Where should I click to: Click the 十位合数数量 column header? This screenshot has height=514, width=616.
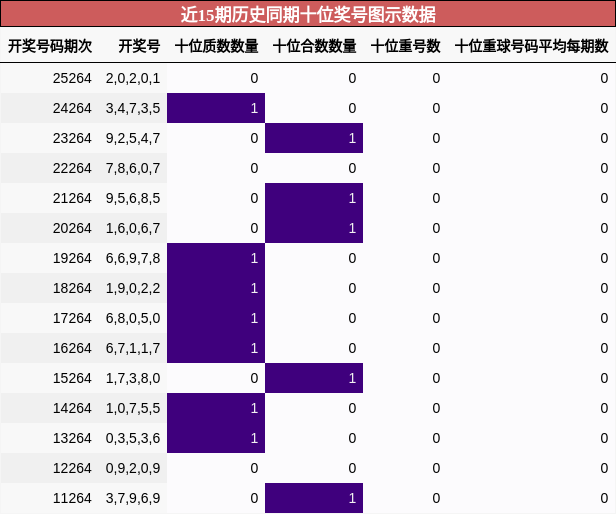point(314,46)
